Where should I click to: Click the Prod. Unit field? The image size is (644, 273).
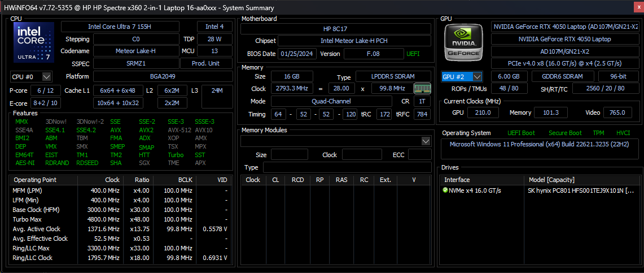[x=206, y=63]
